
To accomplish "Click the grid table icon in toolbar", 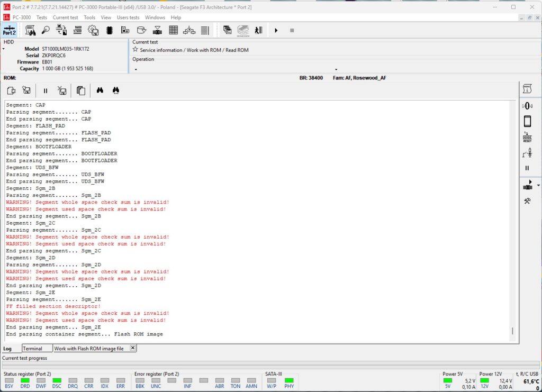I will pyautogui.click(x=173, y=30).
